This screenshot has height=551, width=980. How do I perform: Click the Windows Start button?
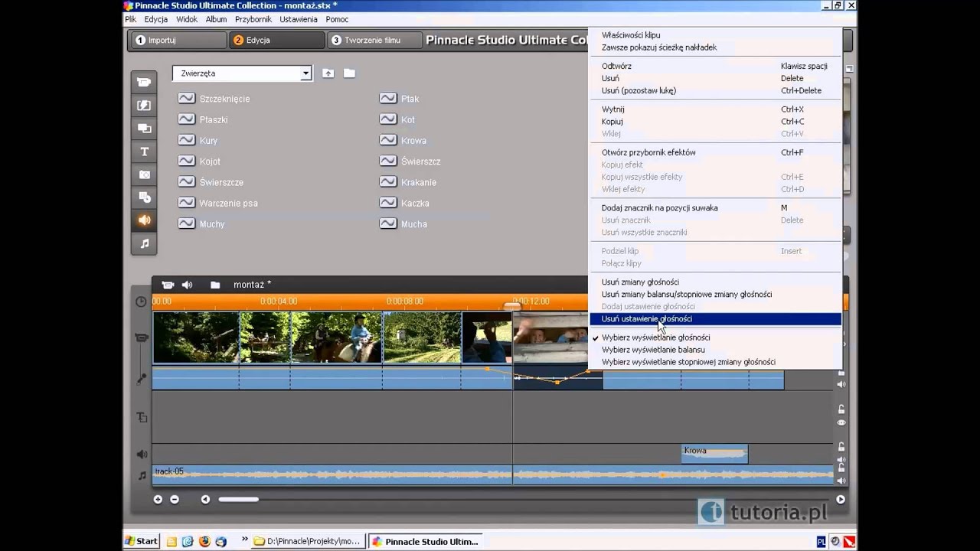pos(142,541)
